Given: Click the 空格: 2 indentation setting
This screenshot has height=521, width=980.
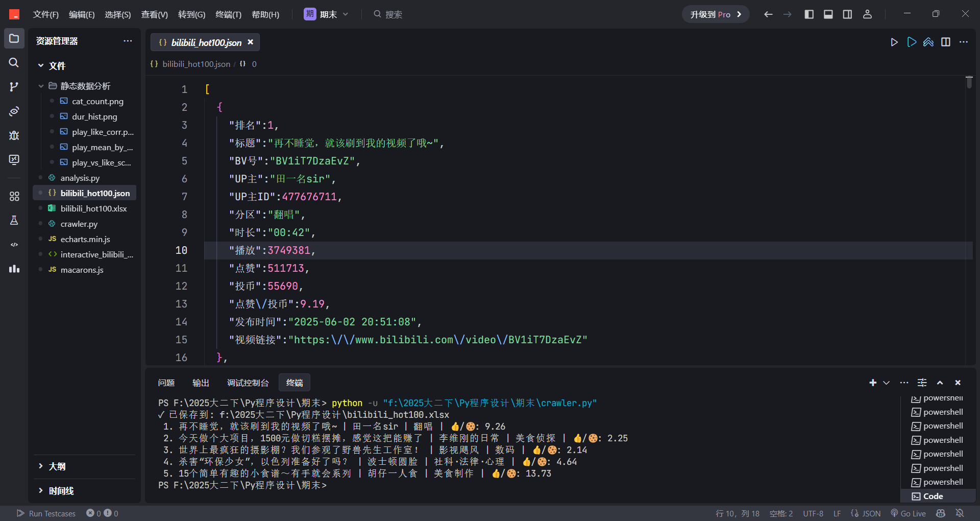Looking at the screenshot, I should pos(781,513).
